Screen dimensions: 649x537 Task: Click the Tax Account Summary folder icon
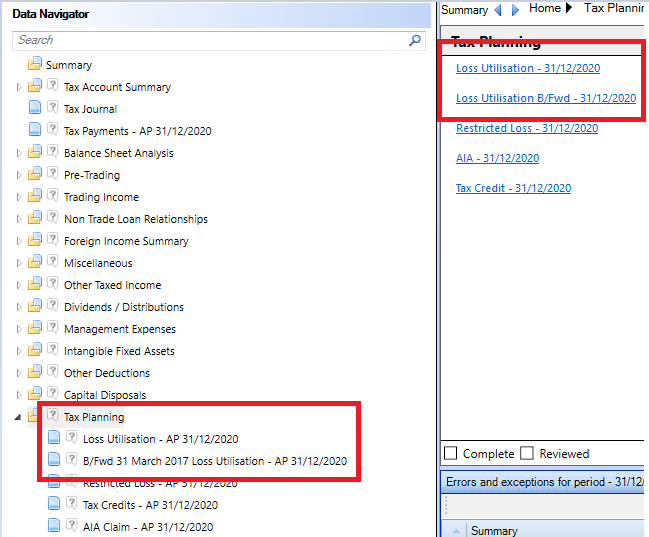35,86
